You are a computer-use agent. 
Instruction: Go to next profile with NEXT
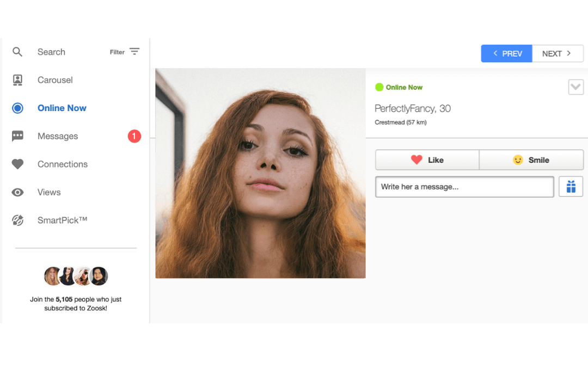click(558, 53)
